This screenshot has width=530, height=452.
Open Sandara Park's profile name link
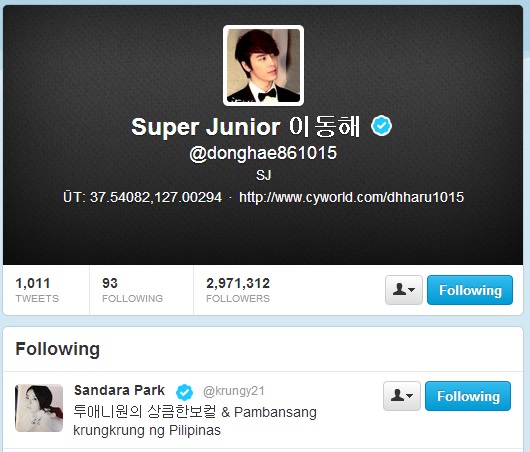pos(119,390)
